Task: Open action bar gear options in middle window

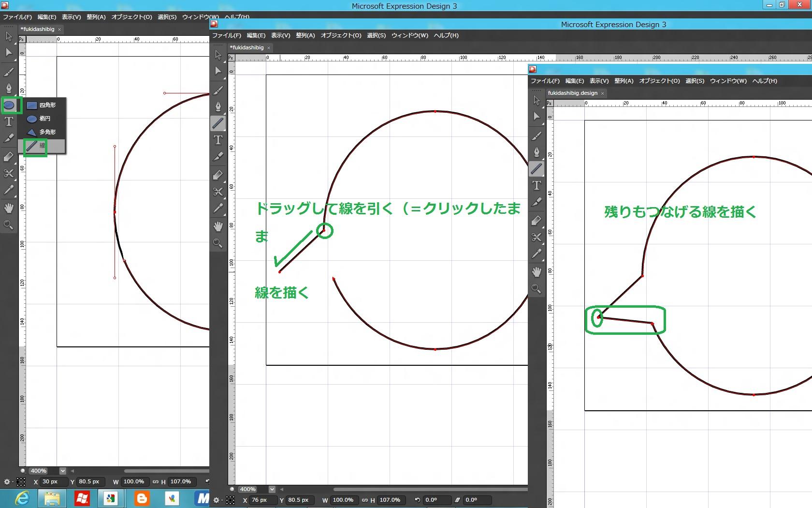Action: point(216,500)
